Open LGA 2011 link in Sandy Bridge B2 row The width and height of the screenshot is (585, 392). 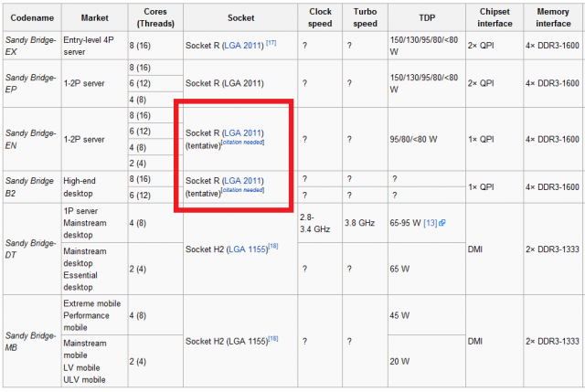(x=244, y=181)
